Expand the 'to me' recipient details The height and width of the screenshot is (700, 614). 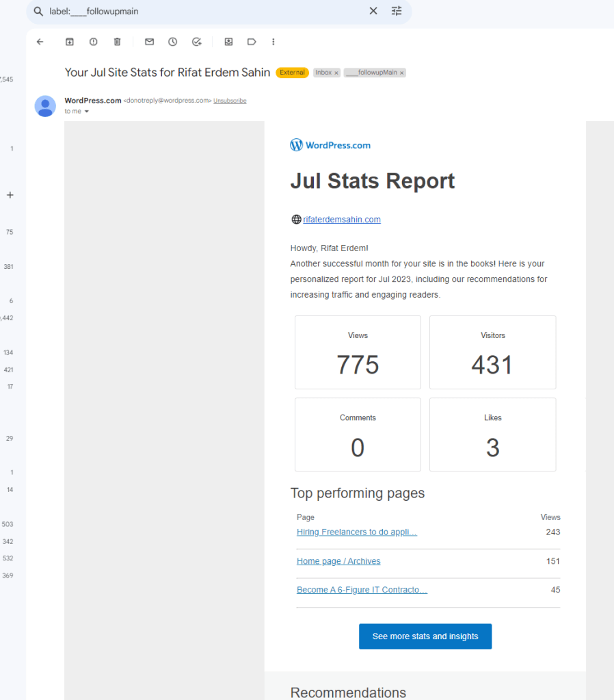[x=87, y=112]
